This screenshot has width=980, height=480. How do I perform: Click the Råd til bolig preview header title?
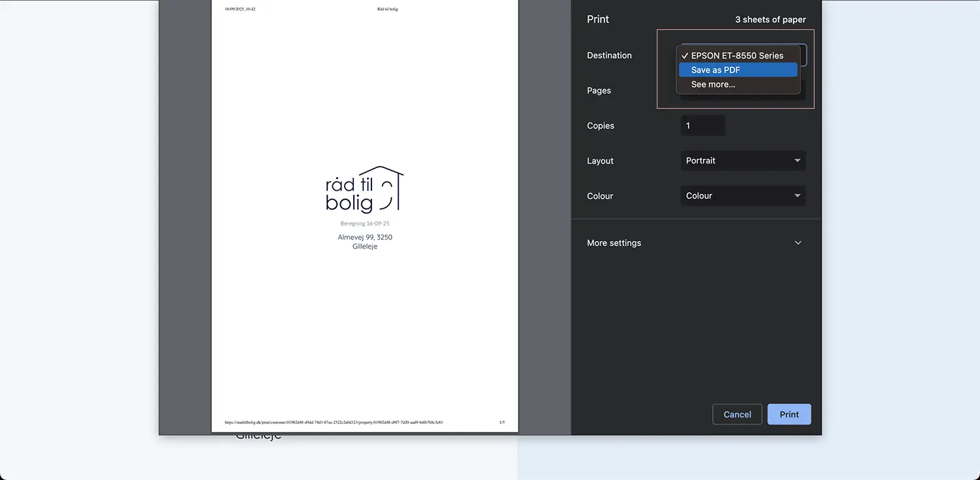[387, 9]
